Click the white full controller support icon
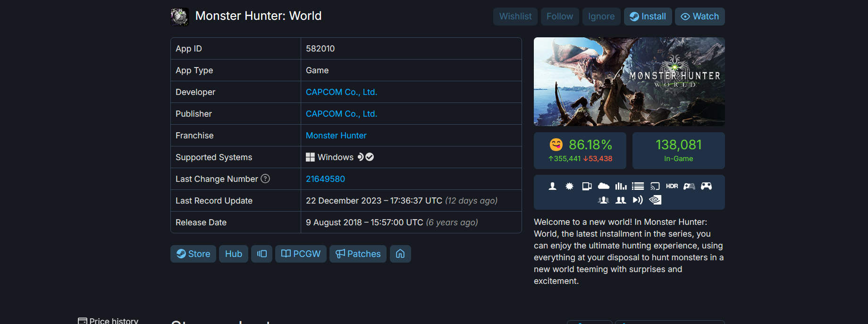Viewport: 868px width, 324px height. point(706,186)
